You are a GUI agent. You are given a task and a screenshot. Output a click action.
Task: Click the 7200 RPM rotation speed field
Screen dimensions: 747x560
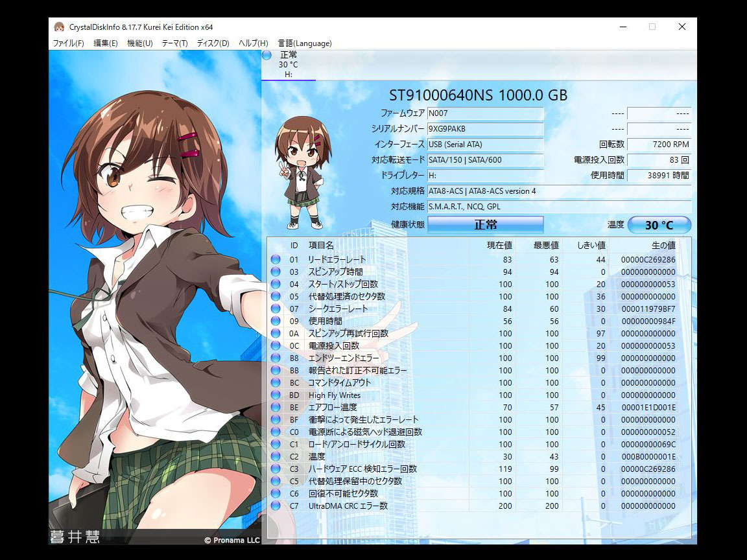point(659,145)
